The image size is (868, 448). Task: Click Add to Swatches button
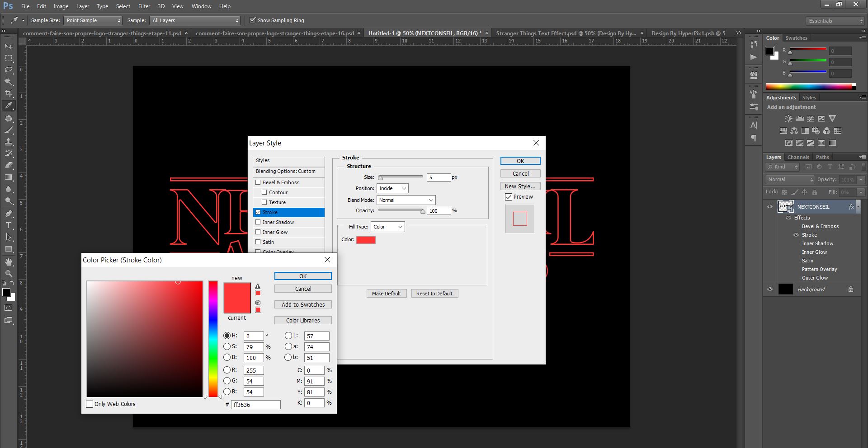303,304
